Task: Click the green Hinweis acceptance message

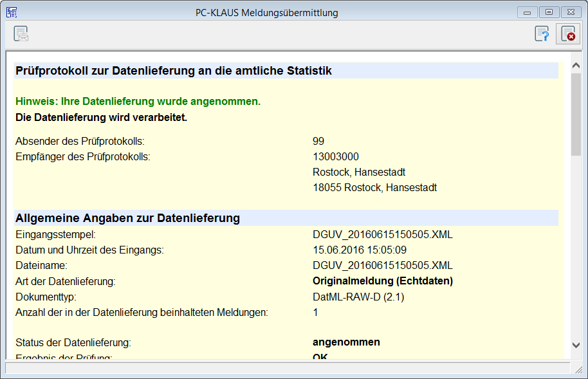Action: coord(138,102)
